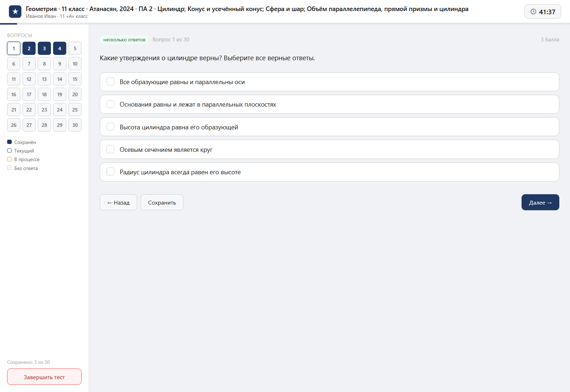The image size is (570, 392).
Task: Go back with the 'Назад' button
Action: 118,202
